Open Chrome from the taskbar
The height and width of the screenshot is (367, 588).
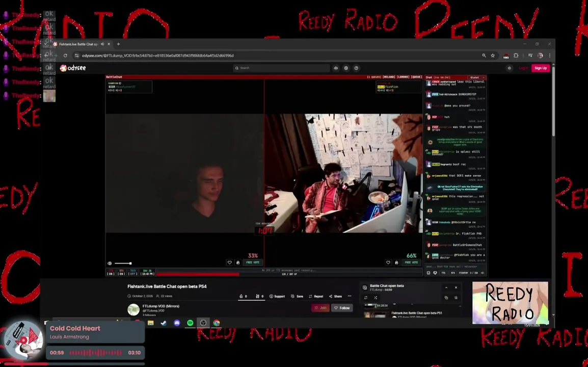(217, 323)
